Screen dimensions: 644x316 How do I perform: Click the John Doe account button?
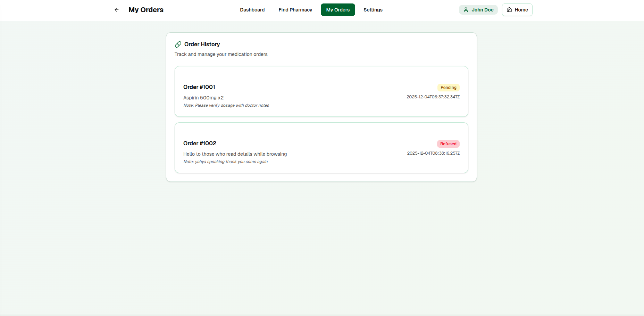tap(478, 10)
